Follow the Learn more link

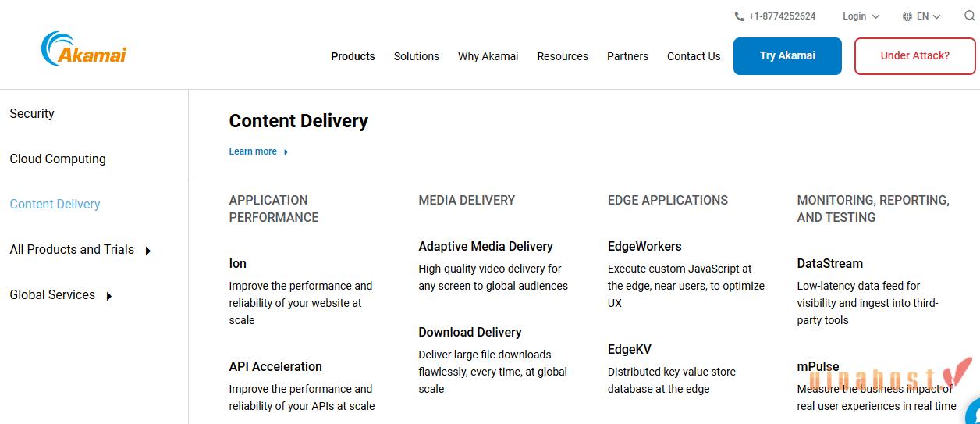(253, 151)
